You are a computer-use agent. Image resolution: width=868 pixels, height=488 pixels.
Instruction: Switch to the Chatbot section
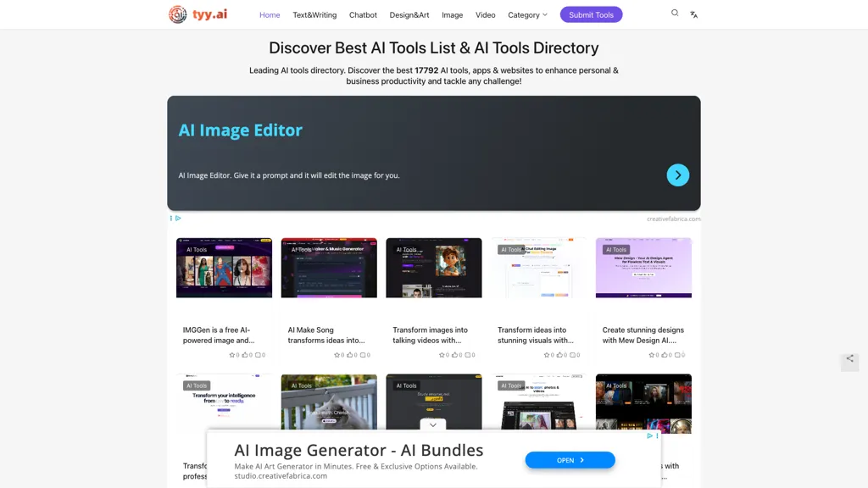[x=363, y=14]
